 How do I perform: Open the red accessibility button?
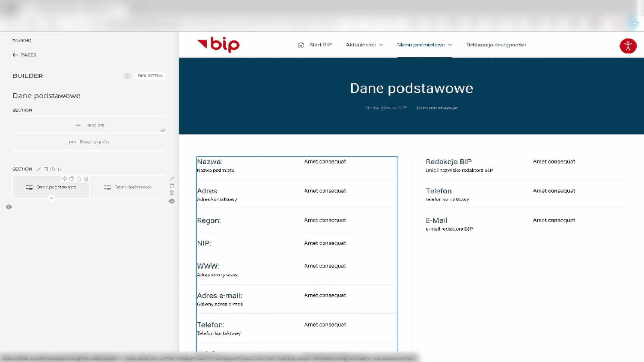628,46
